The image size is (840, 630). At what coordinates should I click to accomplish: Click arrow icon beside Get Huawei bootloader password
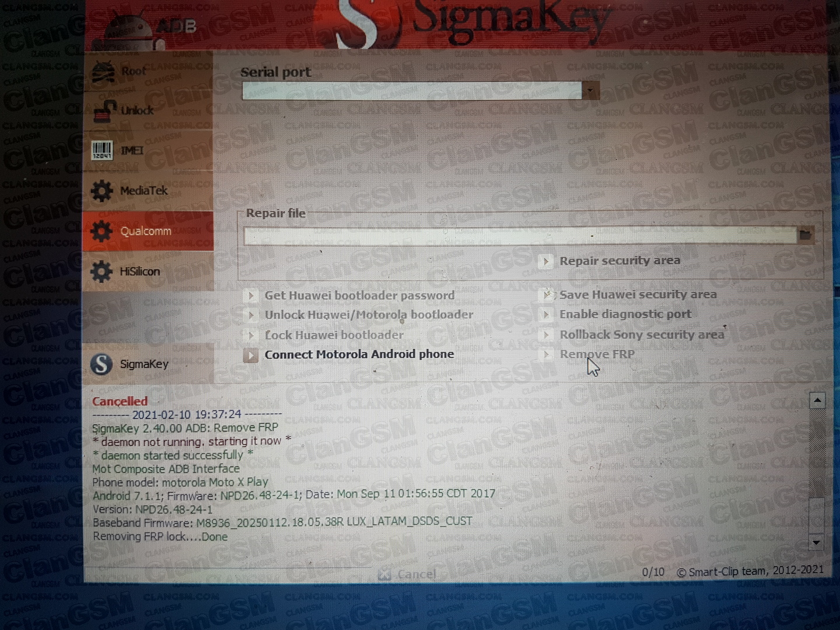[251, 296]
